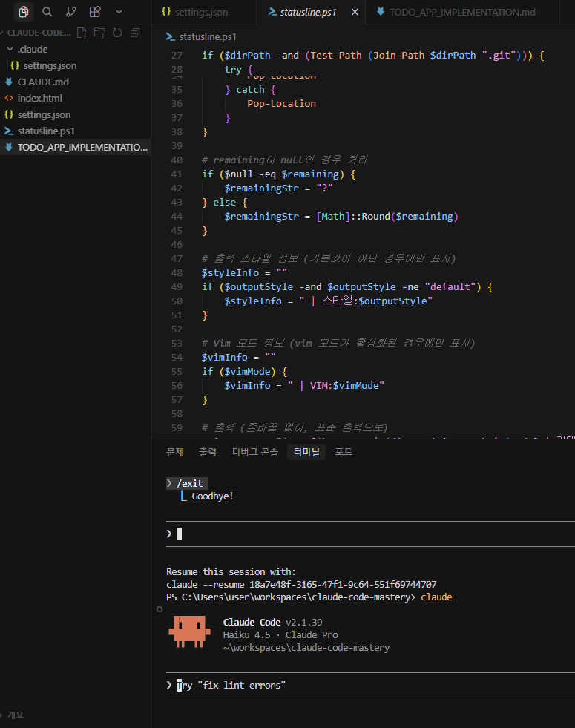Click the $styleInfo = "" code line

(244, 272)
